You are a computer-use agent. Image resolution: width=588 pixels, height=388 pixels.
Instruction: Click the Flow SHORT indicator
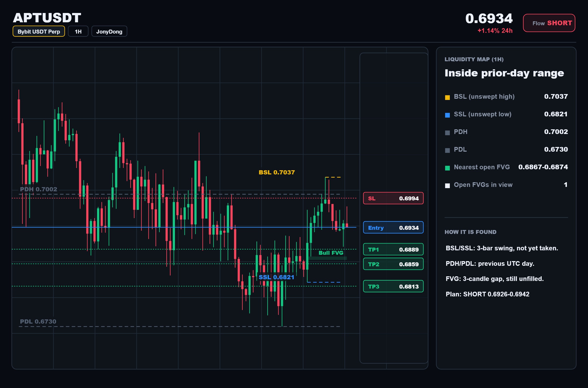(x=549, y=23)
